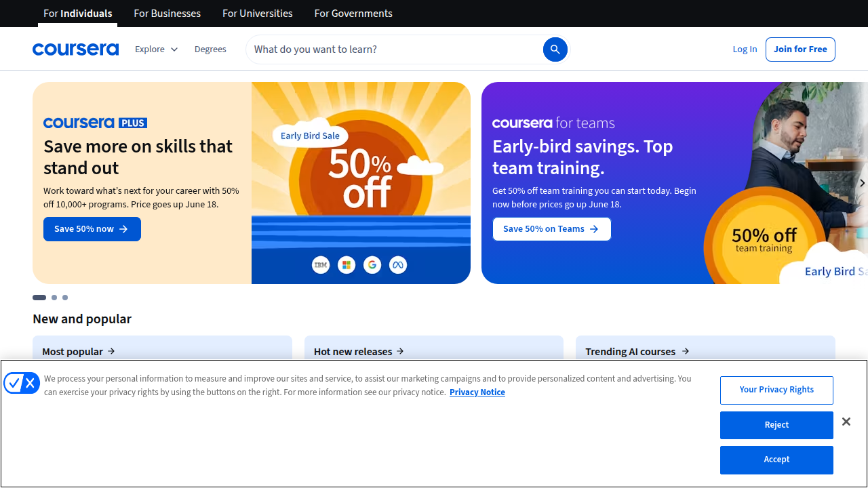Click the Microsoft partner logo

tap(347, 265)
